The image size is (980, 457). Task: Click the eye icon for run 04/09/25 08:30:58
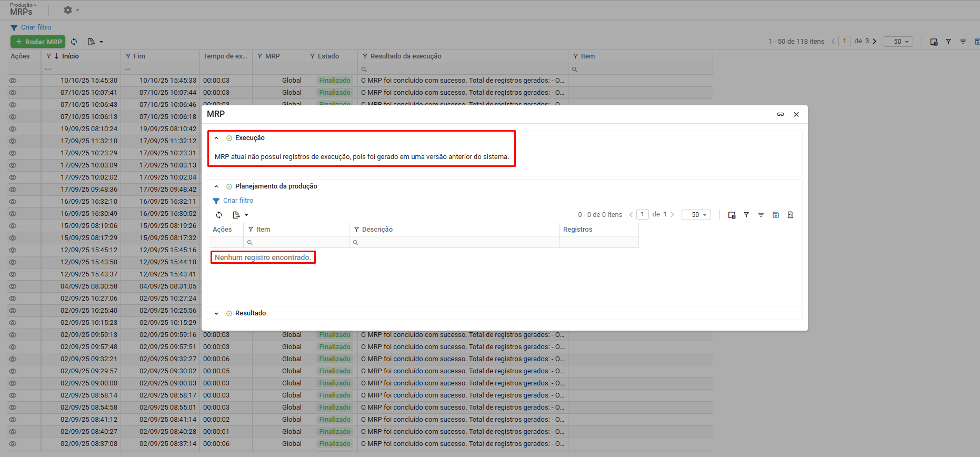click(13, 286)
